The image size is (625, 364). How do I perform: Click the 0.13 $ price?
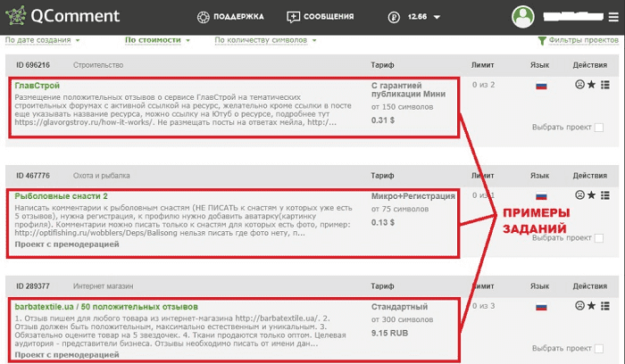tap(383, 223)
